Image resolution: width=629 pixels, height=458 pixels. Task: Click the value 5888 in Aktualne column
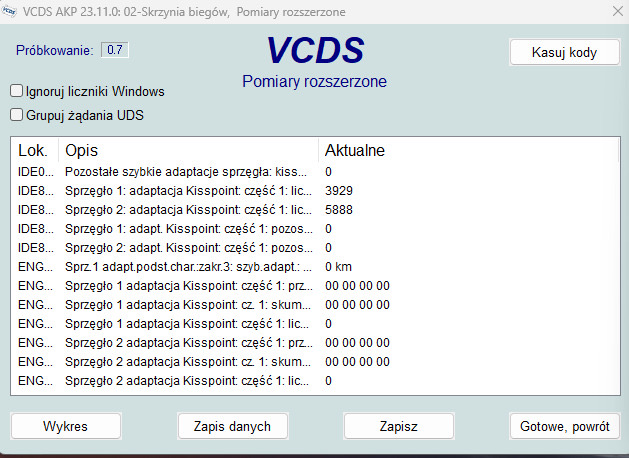(339, 210)
